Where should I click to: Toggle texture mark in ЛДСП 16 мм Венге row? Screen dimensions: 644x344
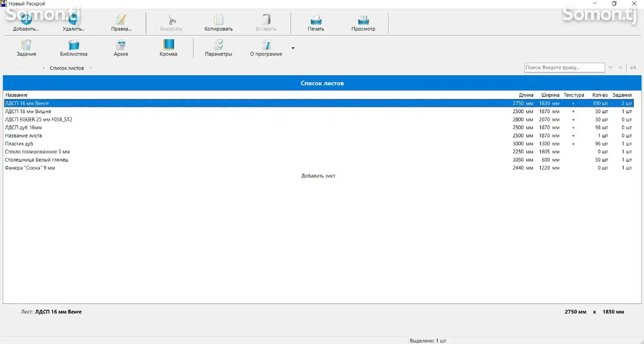(x=573, y=103)
